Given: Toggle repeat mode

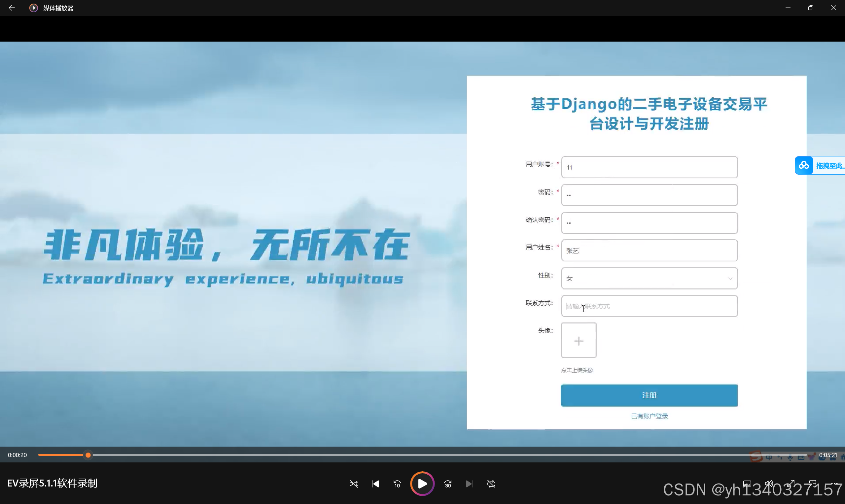Looking at the screenshot, I should click(x=491, y=484).
